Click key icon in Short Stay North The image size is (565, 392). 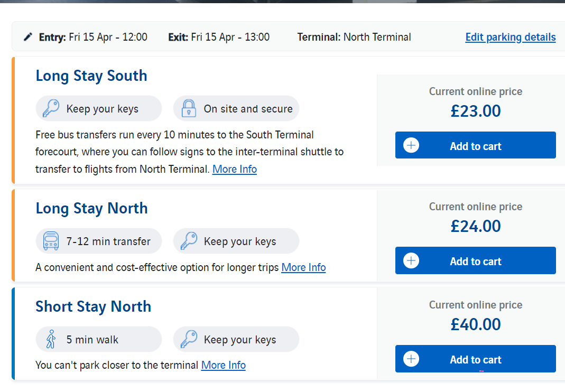pyautogui.click(x=189, y=339)
